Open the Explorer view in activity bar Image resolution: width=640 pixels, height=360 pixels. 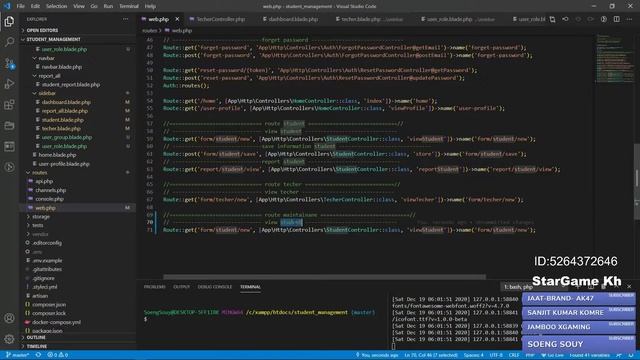point(9,21)
